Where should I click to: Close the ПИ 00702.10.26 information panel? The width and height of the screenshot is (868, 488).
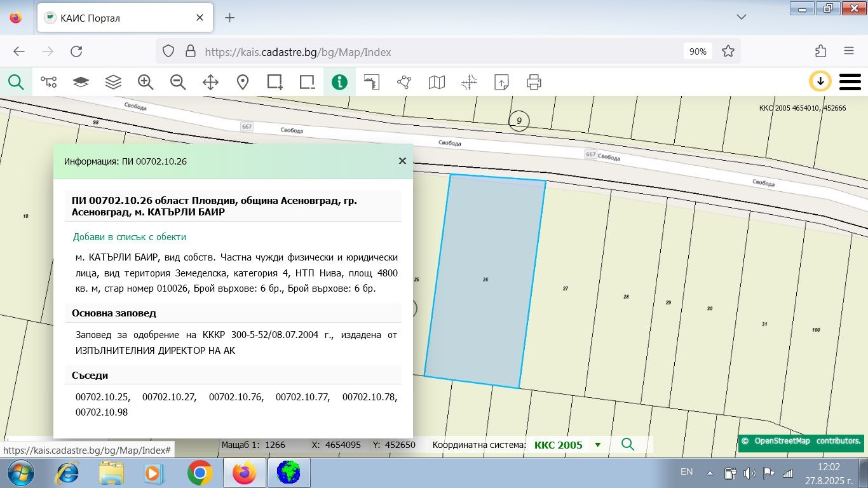[x=402, y=161]
